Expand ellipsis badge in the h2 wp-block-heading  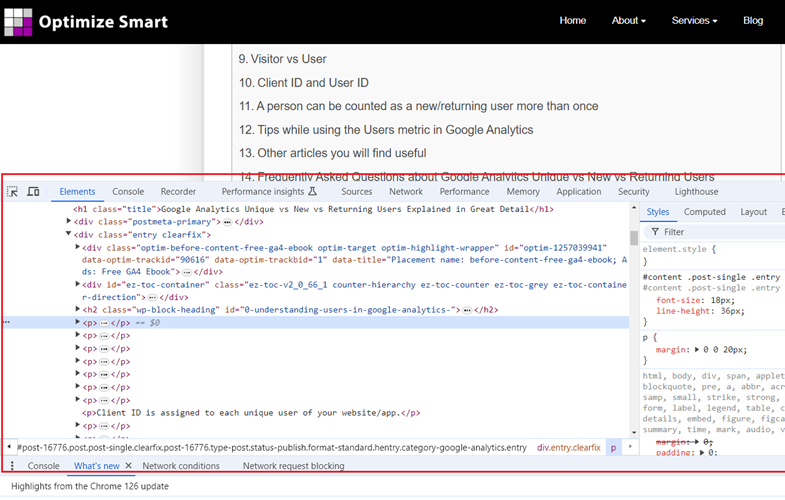pyautogui.click(x=467, y=310)
